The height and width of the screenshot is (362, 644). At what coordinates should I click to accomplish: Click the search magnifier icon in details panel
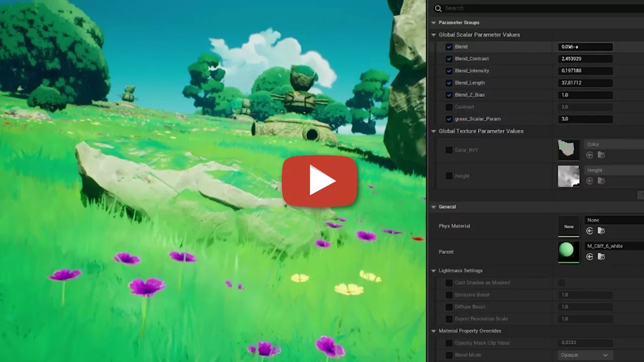coord(438,8)
